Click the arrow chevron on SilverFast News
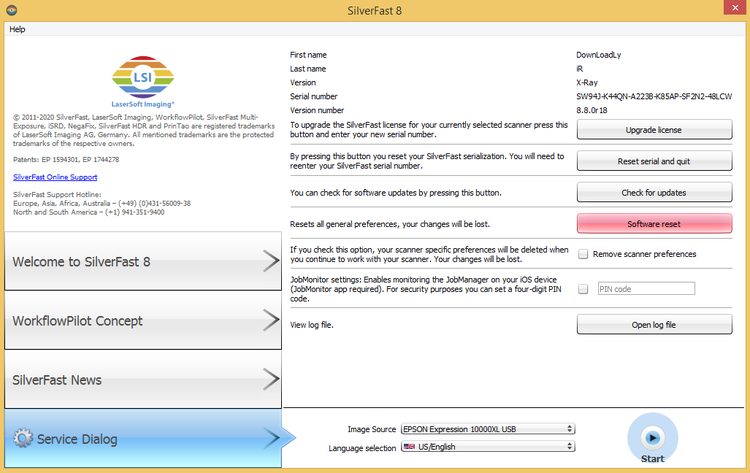The width and height of the screenshot is (750, 473). pyautogui.click(x=271, y=379)
